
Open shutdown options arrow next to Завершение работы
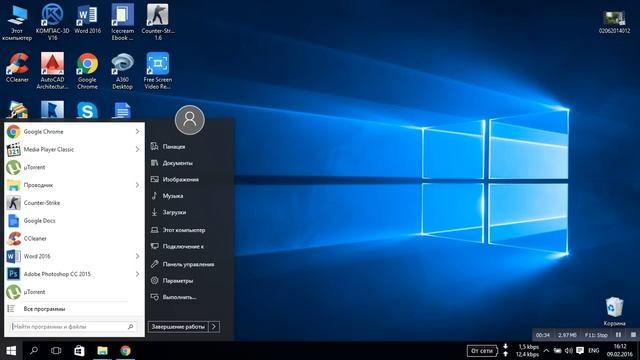point(214,327)
